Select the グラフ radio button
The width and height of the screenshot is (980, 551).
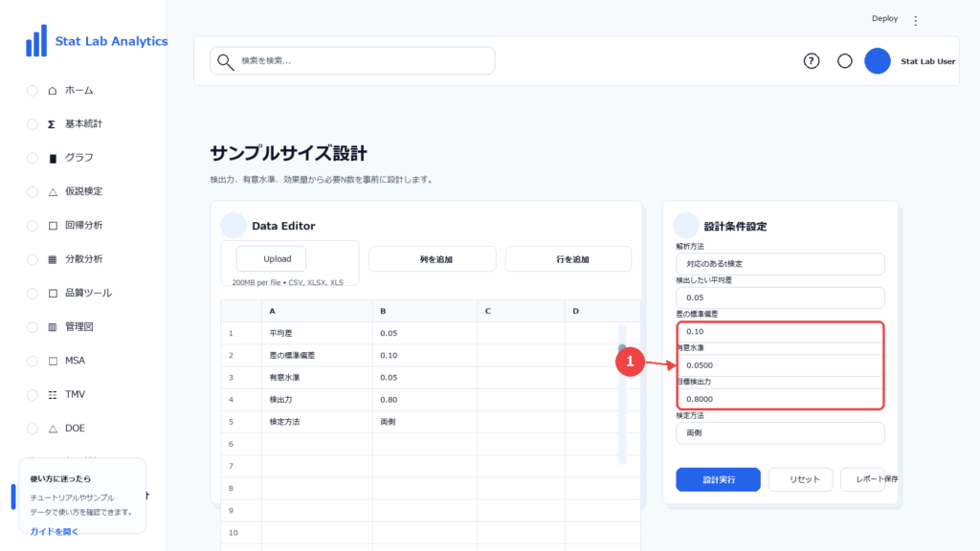pos(32,158)
